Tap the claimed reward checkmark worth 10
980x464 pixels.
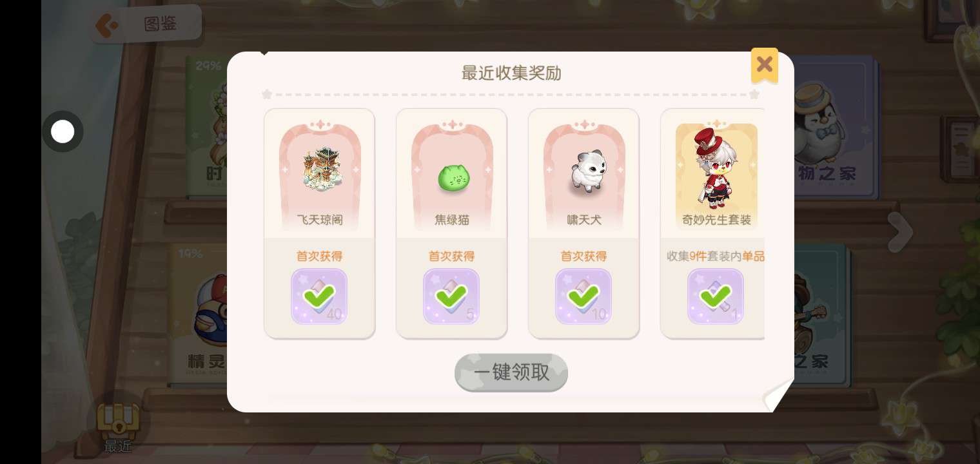pos(583,296)
